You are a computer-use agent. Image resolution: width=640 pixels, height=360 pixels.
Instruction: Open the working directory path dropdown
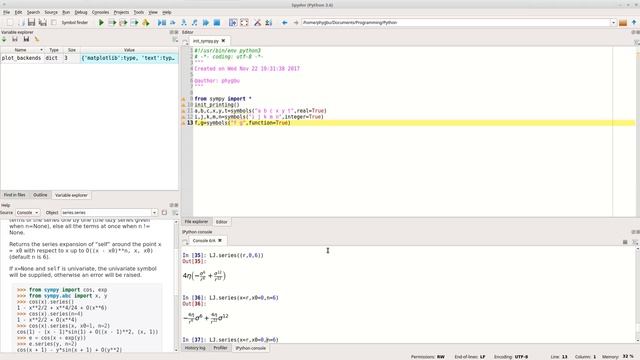coord(613,23)
